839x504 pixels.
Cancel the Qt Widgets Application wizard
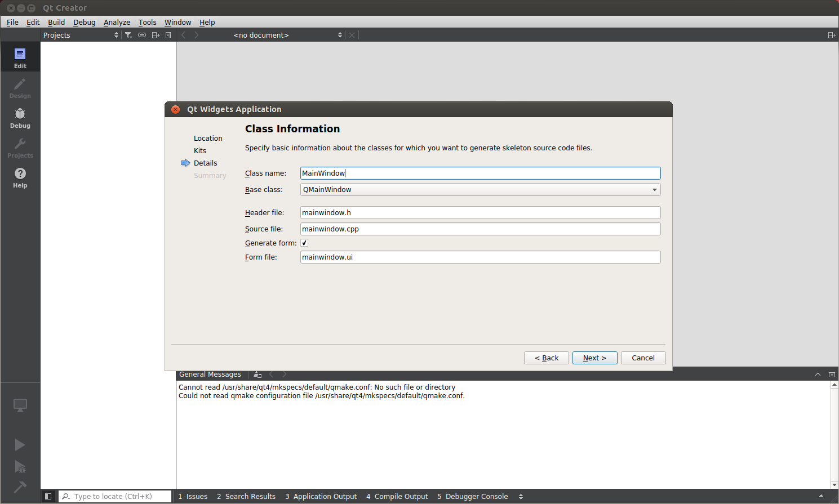coord(643,358)
